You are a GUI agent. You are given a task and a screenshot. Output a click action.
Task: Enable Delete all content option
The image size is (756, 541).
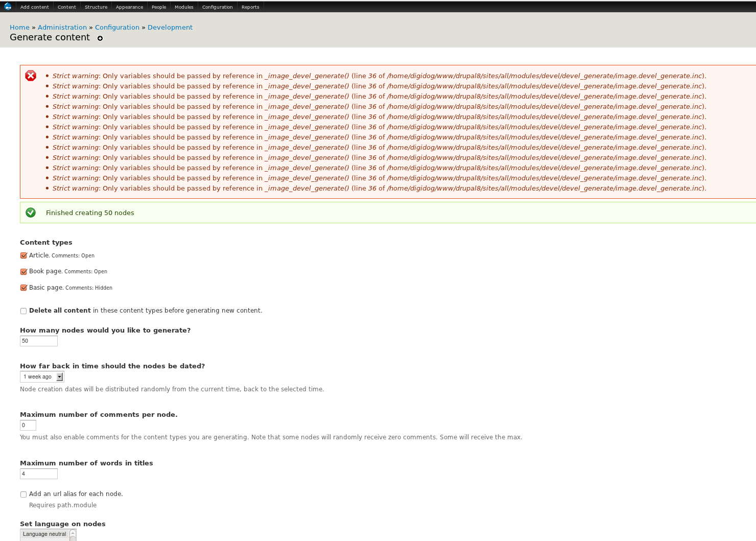(x=23, y=311)
